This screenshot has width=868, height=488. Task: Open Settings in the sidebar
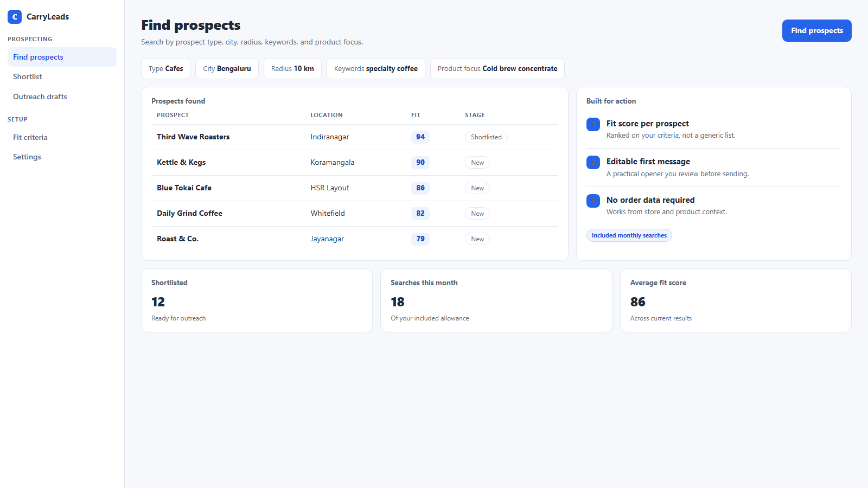click(x=62, y=157)
